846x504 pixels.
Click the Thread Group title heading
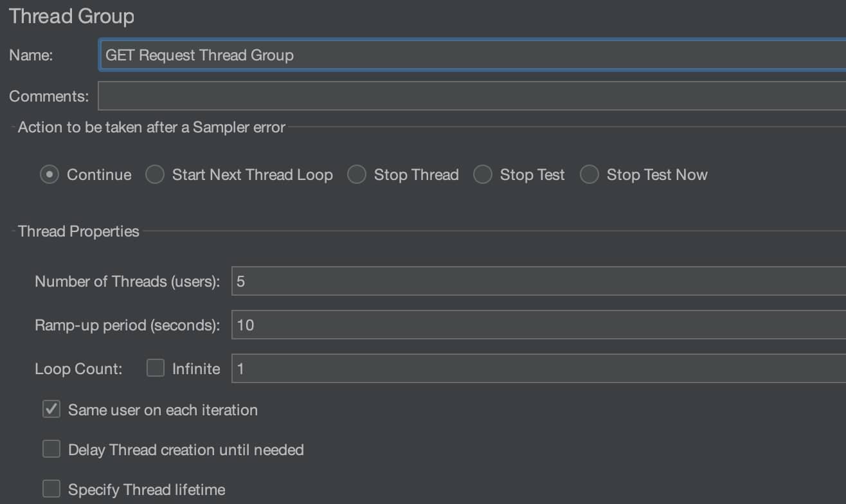71,16
